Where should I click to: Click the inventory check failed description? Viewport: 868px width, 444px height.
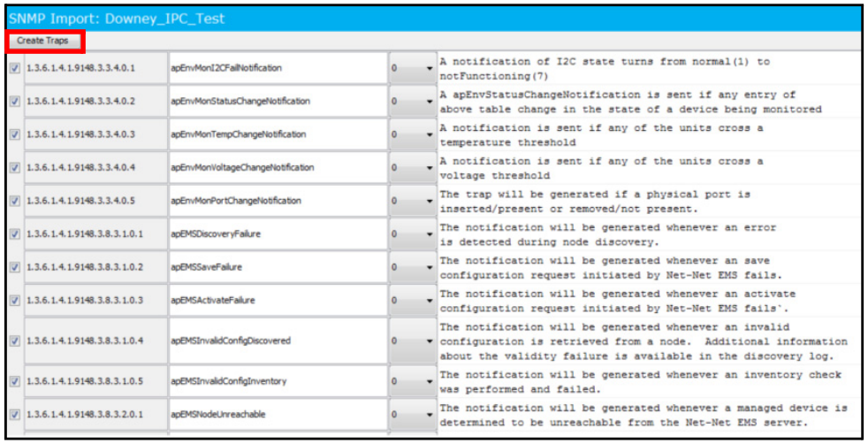[641, 382]
